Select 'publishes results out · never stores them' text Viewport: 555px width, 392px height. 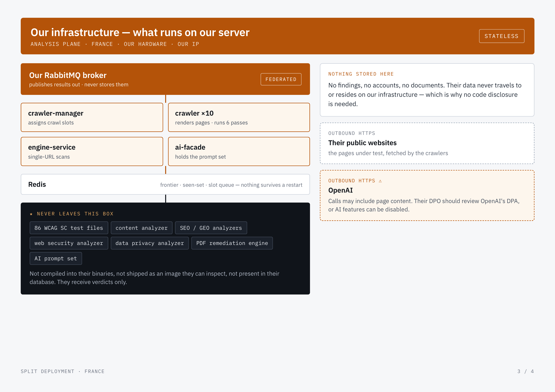pyautogui.click(x=79, y=85)
